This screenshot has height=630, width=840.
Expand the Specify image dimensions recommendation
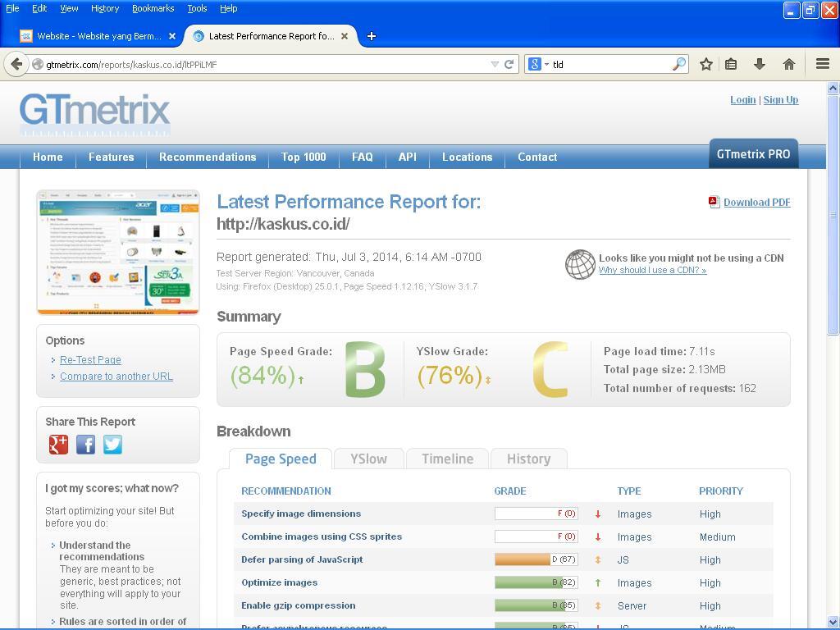pos(504,514)
